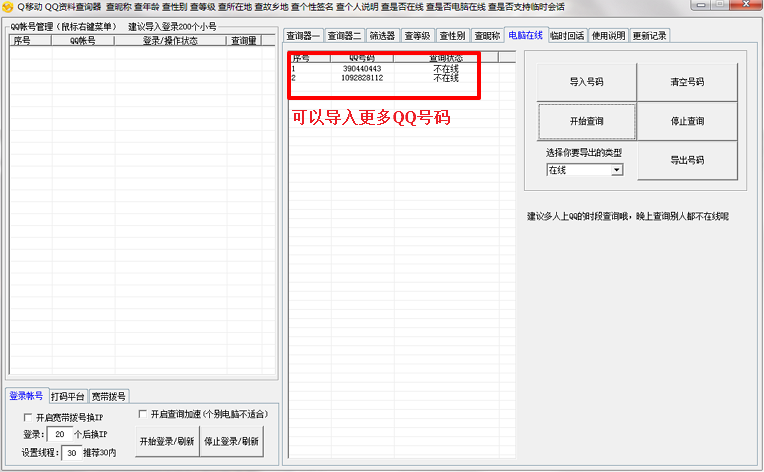764x472 pixels.
Task: Select the 登录帐号 tab
Action: [x=26, y=396]
